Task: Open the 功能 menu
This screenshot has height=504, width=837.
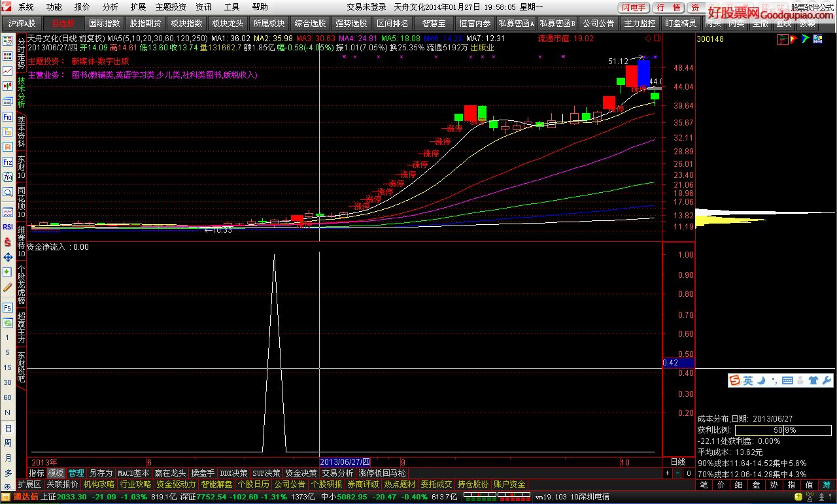Action: tap(54, 7)
